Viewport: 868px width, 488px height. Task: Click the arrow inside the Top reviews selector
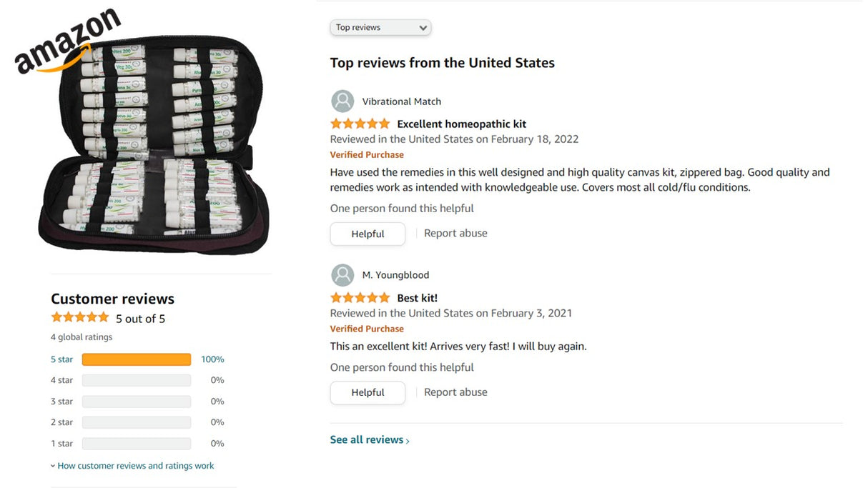[423, 27]
